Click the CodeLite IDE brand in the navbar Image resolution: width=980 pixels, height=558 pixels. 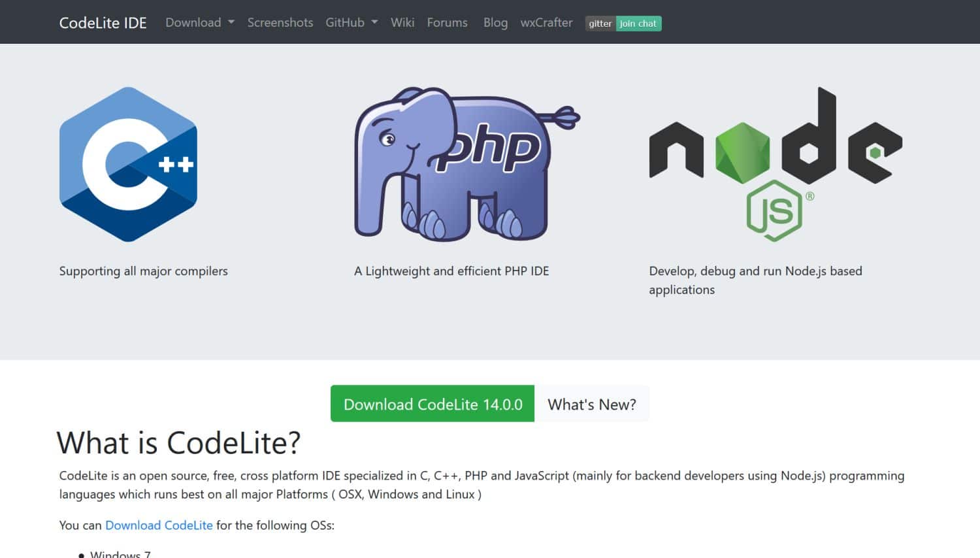103,22
